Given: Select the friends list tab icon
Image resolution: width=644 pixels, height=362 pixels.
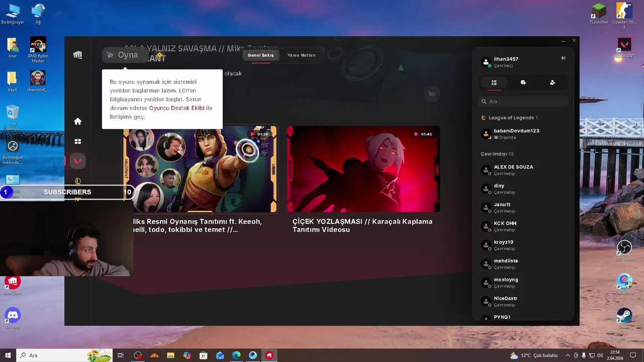Looking at the screenshot, I should pyautogui.click(x=494, y=82).
